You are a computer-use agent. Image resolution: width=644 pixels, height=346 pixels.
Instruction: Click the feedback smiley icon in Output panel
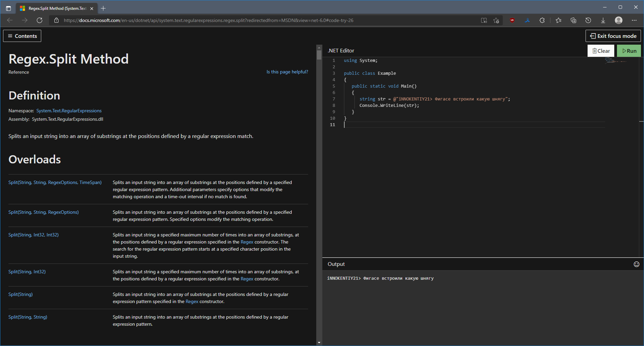[x=637, y=264]
